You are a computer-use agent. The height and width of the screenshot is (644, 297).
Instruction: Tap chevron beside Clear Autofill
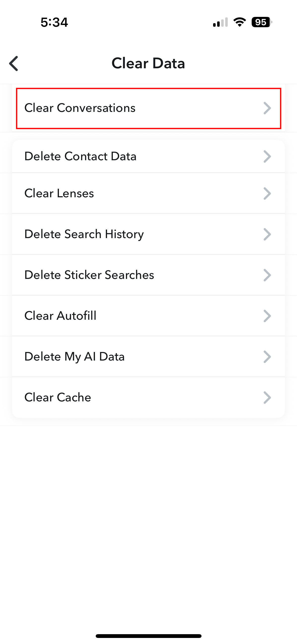coord(268,316)
